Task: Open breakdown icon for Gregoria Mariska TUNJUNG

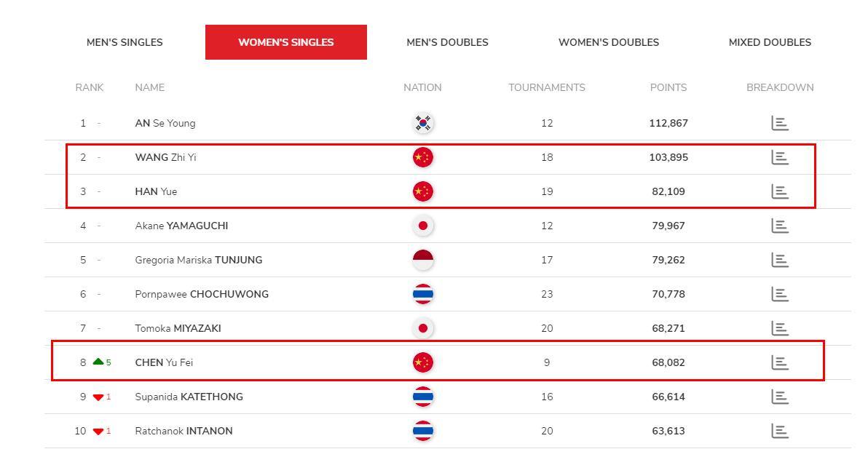Action: pos(779,260)
